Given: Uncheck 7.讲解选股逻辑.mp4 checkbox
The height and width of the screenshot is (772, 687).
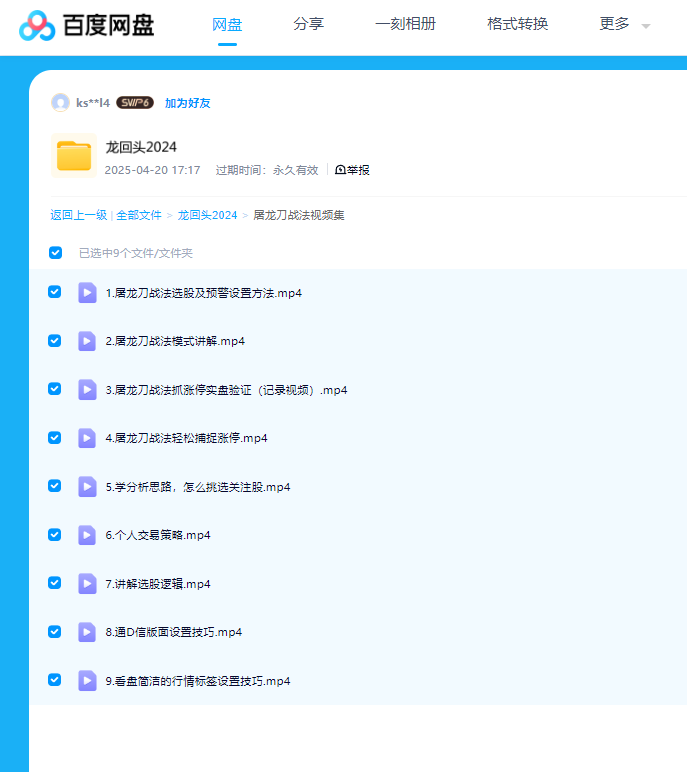Looking at the screenshot, I should pos(55,583).
